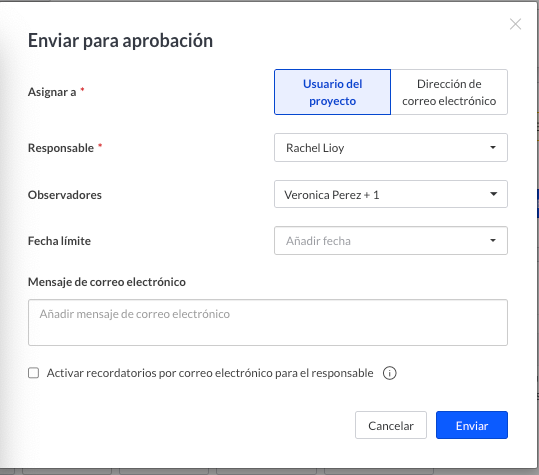Viewport: 539px width, 475px height.
Task: Click the Fecha límite dropdown arrow
Action: pos(493,241)
